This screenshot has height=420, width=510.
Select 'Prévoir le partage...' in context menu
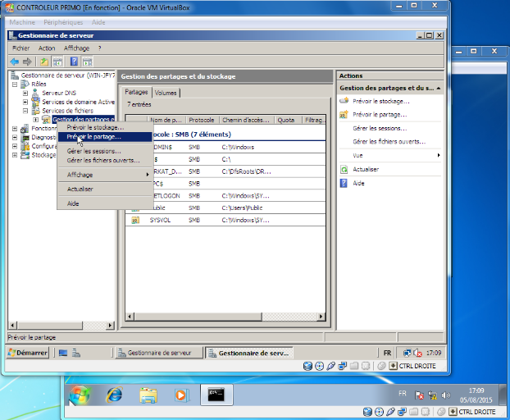(93, 136)
